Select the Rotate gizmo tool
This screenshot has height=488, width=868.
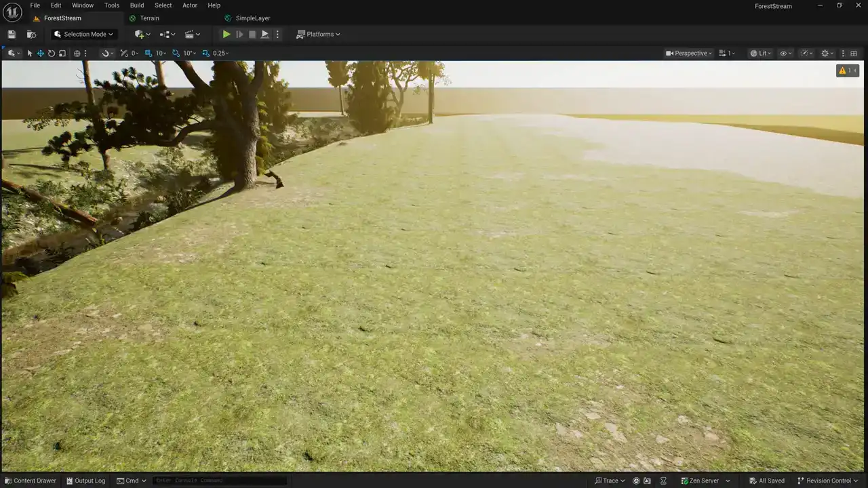[x=52, y=54]
